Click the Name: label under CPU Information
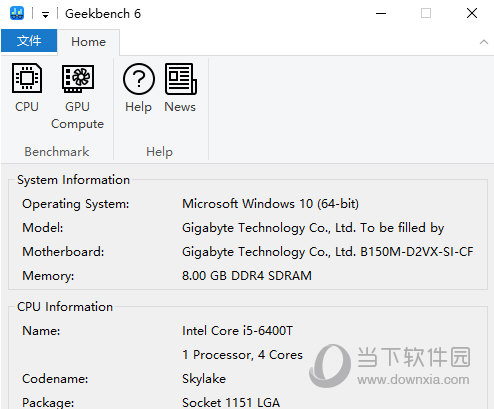Screen dimensions: 494x409 [x=41, y=331]
